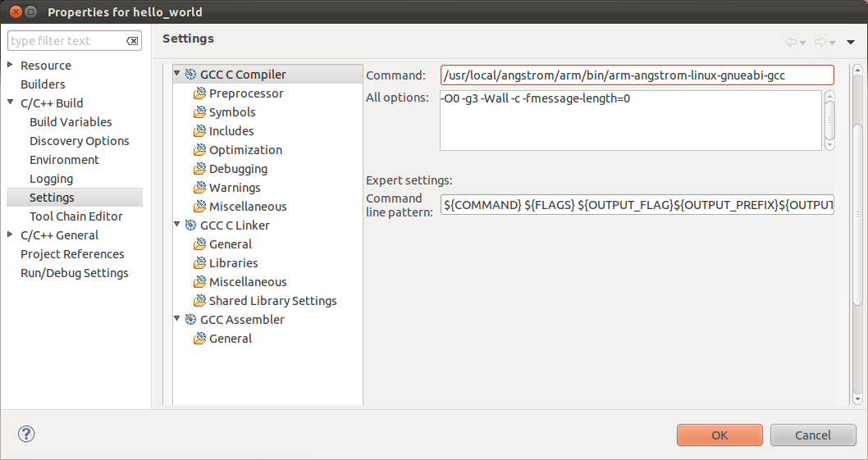Open the Build Variables page
The image size is (868, 460).
click(71, 122)
